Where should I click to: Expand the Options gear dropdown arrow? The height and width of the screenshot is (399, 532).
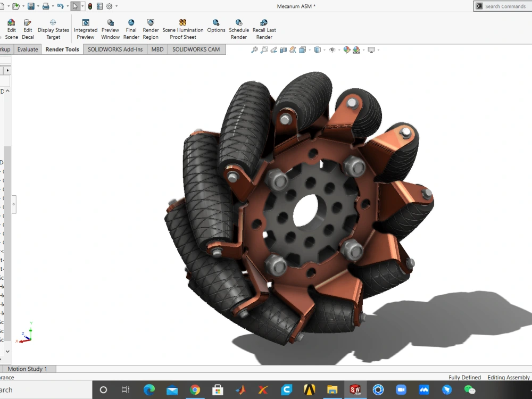[x=117, y=6]
